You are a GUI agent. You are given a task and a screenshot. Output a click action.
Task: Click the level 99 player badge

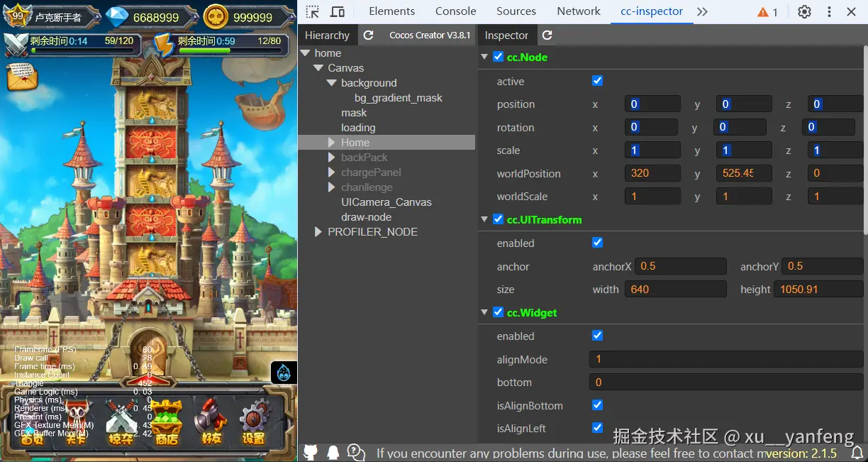click(x=18, y=16)
